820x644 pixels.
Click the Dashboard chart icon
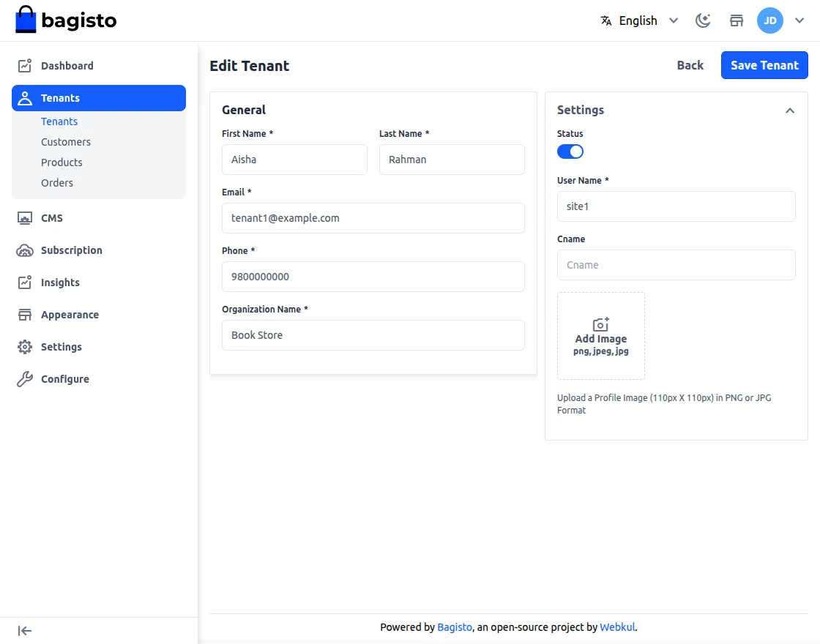[25, 65]
